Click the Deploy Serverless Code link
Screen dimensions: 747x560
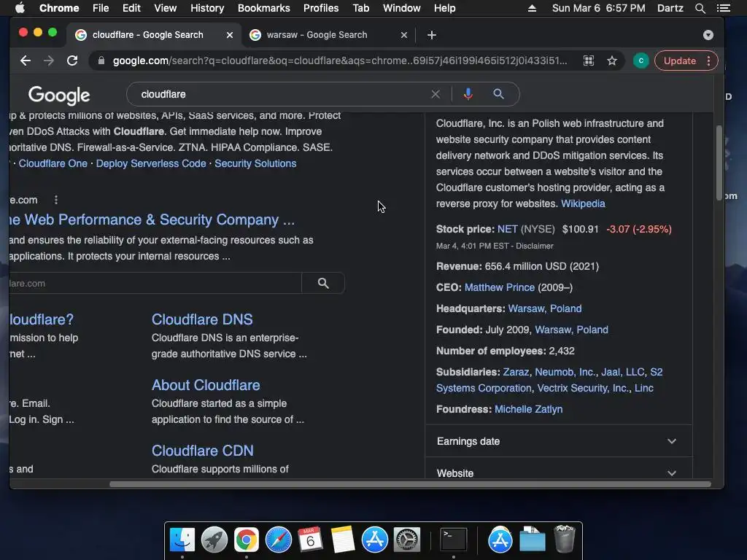(x=151, y=163)
